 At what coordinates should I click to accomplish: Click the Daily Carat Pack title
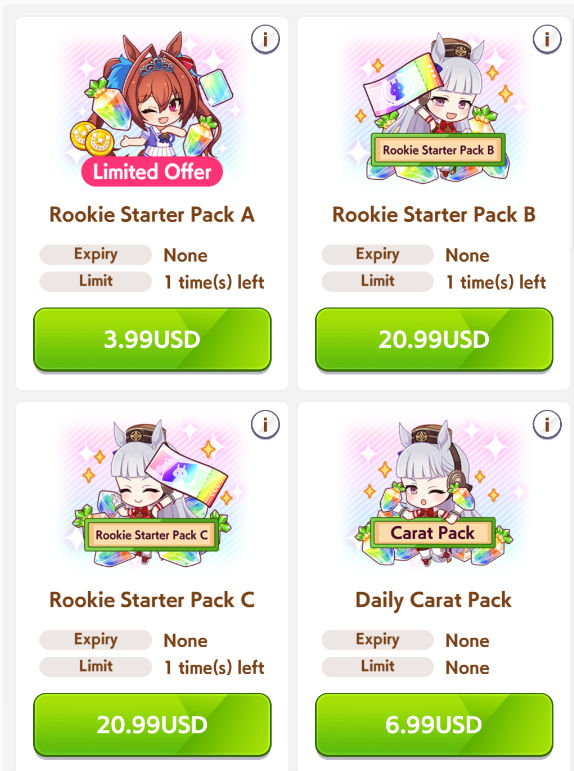pos(434,600)
